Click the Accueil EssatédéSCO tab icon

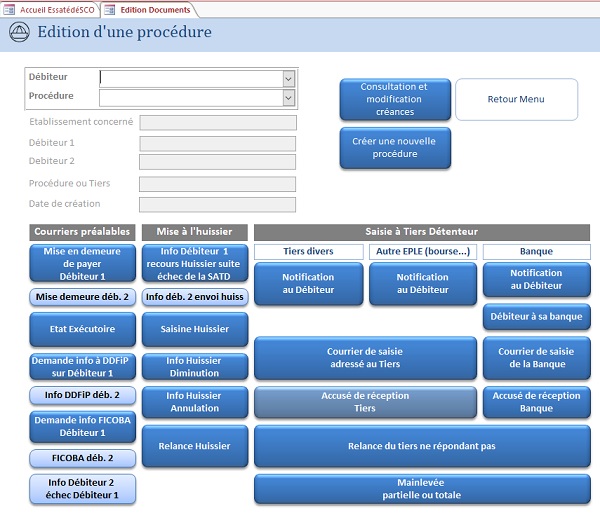[11, 9]
